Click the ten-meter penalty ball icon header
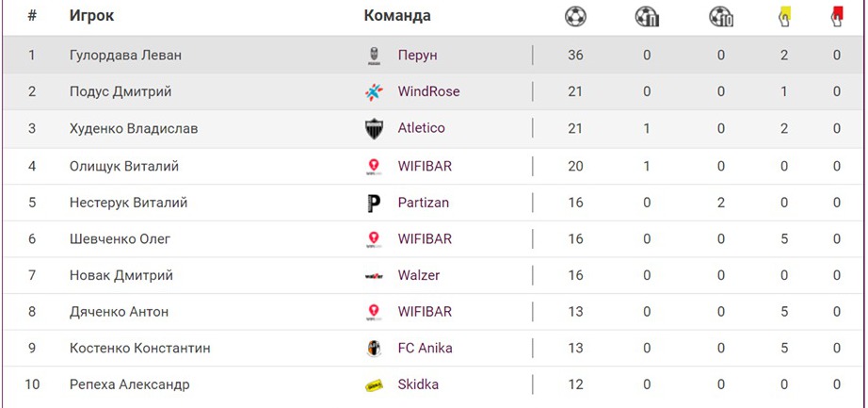The height and width of the screenshot is (408, 868). [721, 16]
